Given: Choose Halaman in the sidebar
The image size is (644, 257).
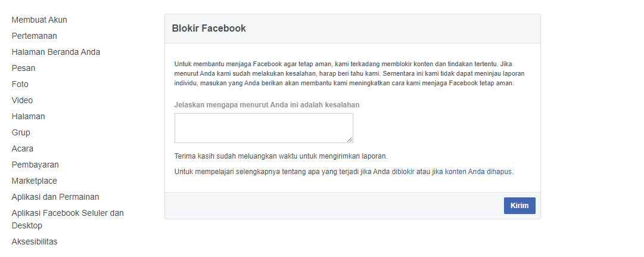Looking at the screenshot, I should (29, 116).
